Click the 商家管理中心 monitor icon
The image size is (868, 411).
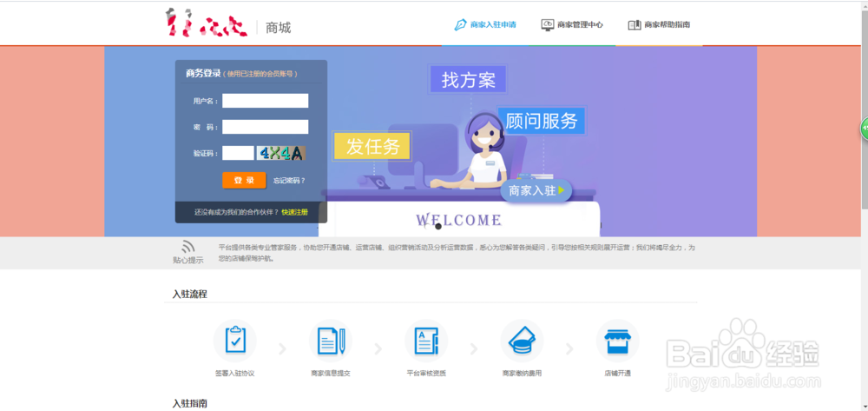coord(548,25)
